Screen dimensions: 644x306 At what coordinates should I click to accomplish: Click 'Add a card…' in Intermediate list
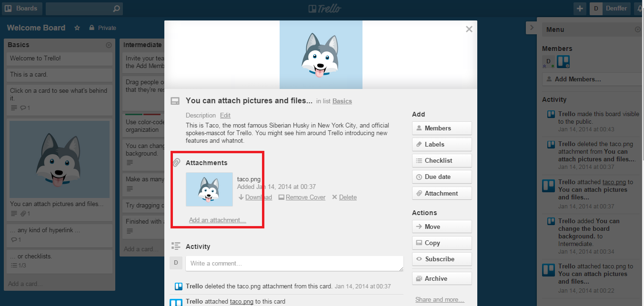coord(141,249)
